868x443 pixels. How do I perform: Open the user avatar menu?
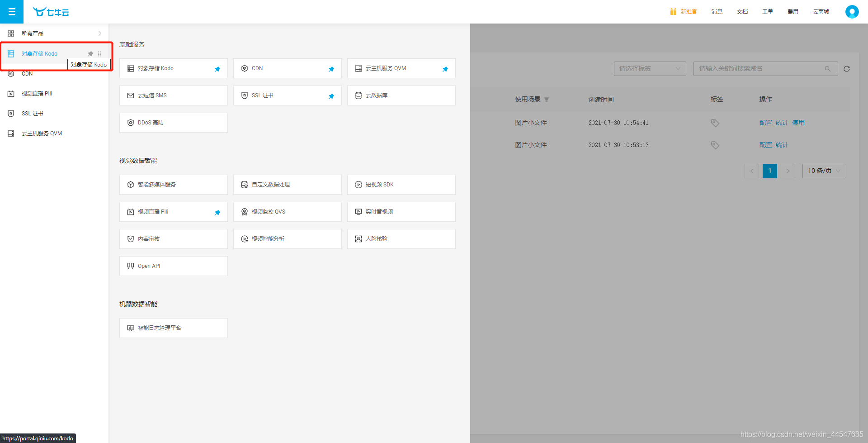point(852,12)
